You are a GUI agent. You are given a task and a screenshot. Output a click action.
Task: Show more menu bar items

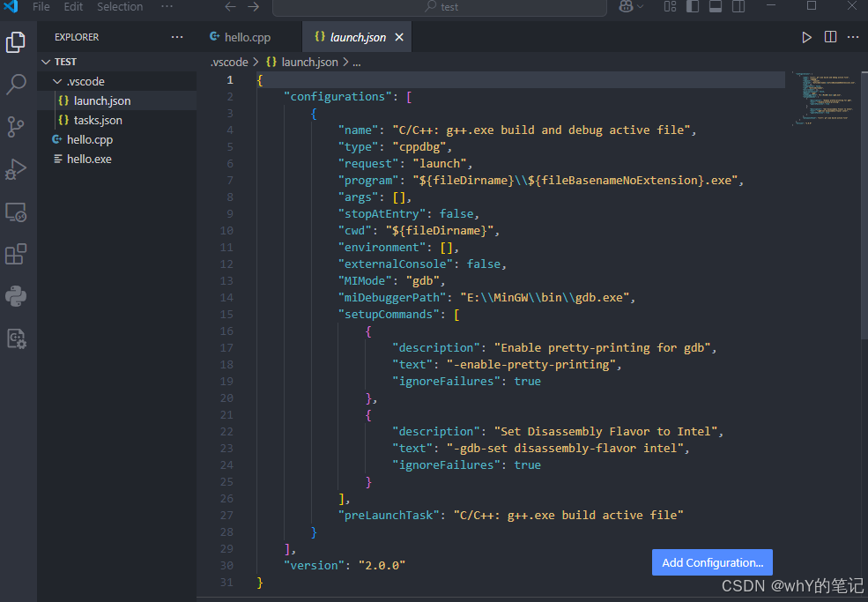pyautogui.click(x=167, y=7)
